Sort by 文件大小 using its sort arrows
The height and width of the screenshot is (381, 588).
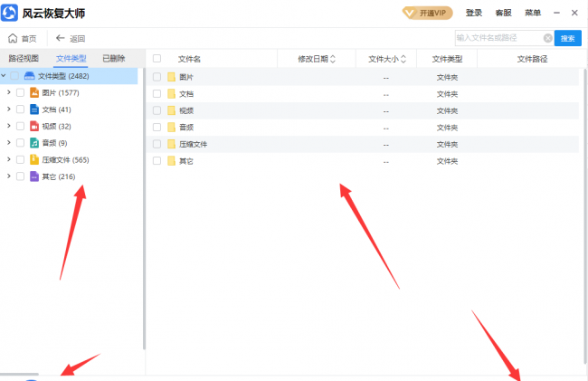click(x=403, y=59)
